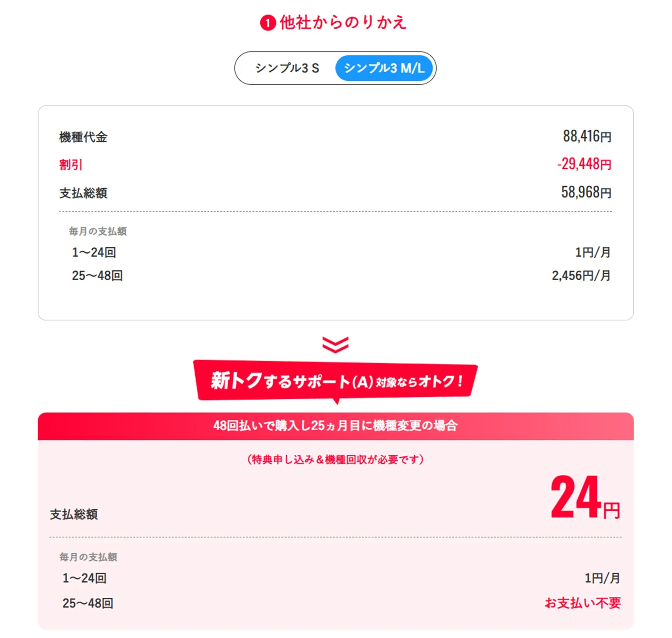Click the 2,456円/月 monthly amount
The image size is (672, 638).
tap(581, 276)
